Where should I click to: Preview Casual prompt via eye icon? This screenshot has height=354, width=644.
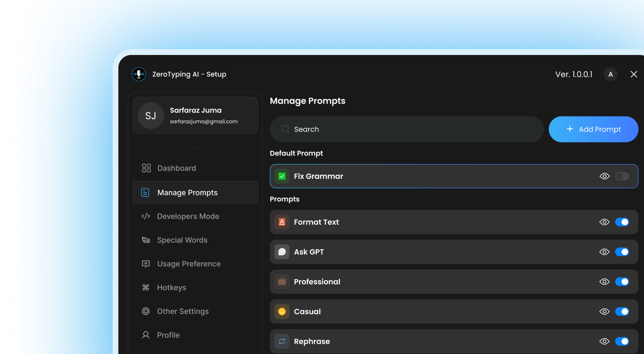click(x=605, y=311)
